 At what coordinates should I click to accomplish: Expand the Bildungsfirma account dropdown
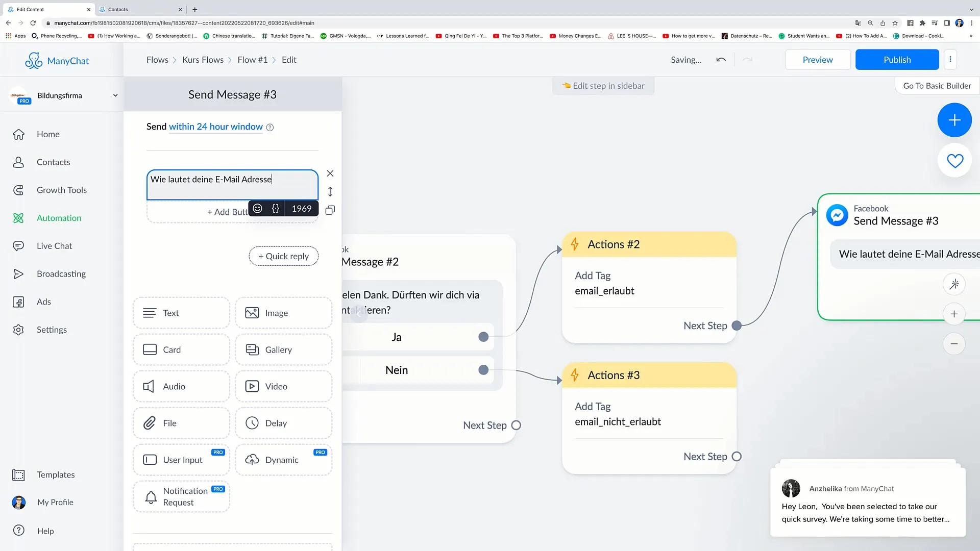115,95
